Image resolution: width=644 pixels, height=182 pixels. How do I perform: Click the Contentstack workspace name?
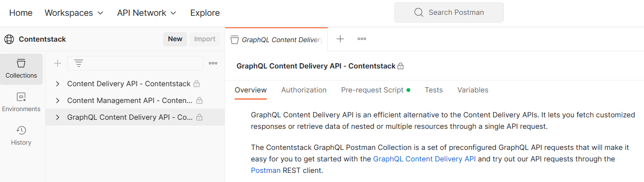click(x=42, y=39)
